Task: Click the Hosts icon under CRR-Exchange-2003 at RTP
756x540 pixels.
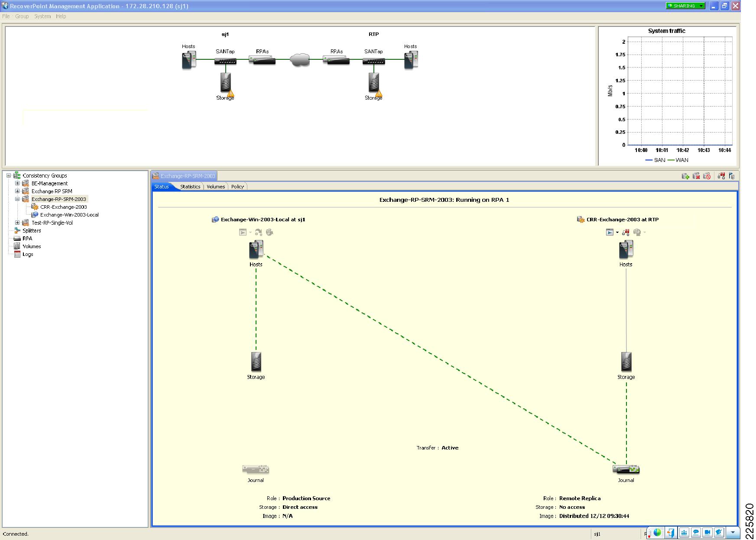Action: [626, 250]
